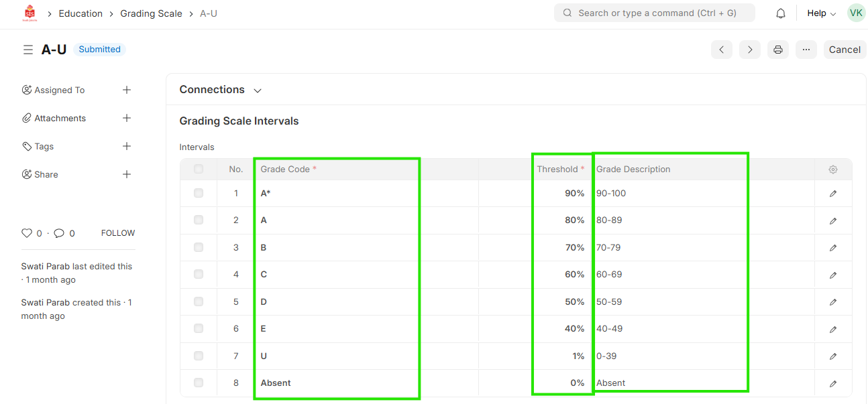The height and width of the screenshot is (404, 868).
Task: Go to previous document arrow
Action: pyautogui.click(x=721, y=50)
